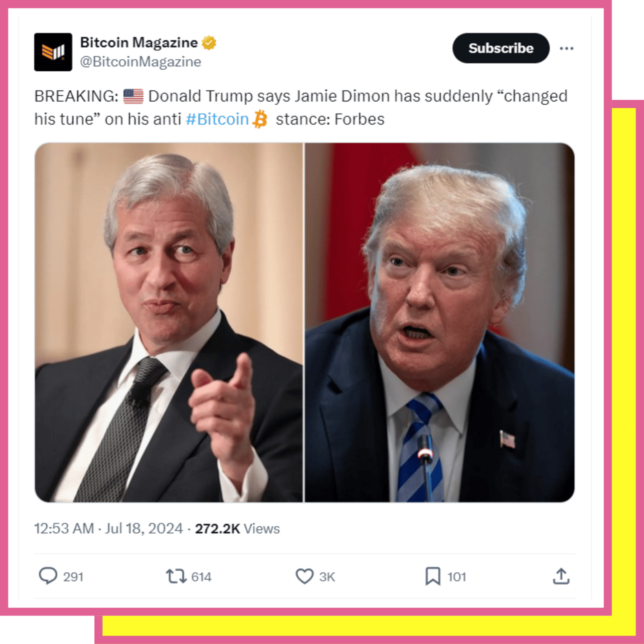Click the share upload icon
Image resolution: width=644 pixels, height=644 pixels.
click(561, 576)
